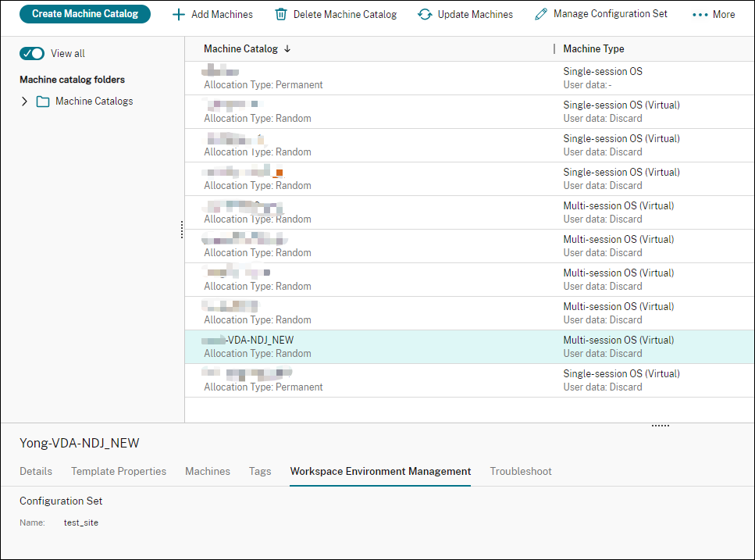Toggle the View all switch
This screenshot has height=560, width=755.
tap(32, 53)
